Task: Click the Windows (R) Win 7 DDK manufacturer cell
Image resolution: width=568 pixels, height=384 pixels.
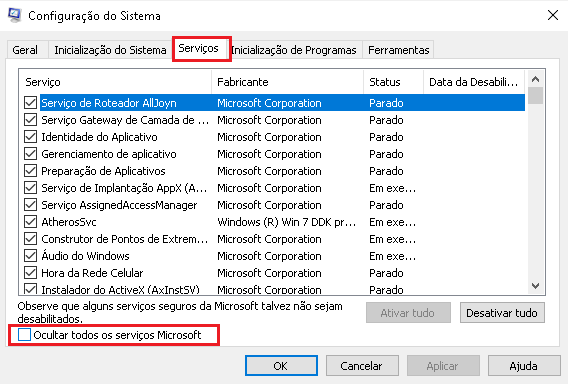Action: pyautogui.click(x=287, y=222)
